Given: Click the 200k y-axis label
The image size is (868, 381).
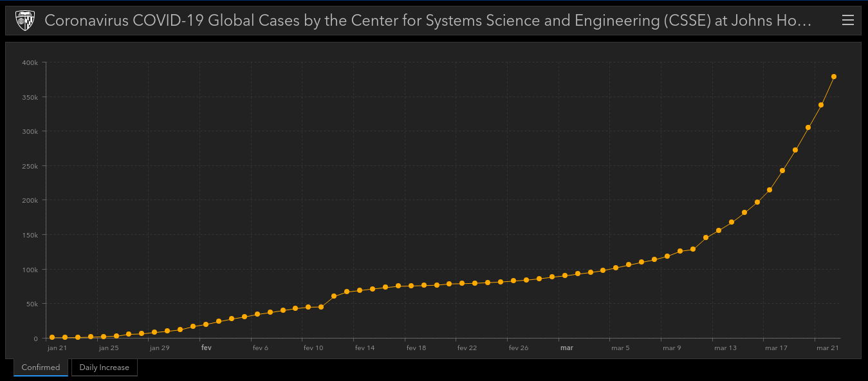Looking at the screenshot, I should coord(30,200).
